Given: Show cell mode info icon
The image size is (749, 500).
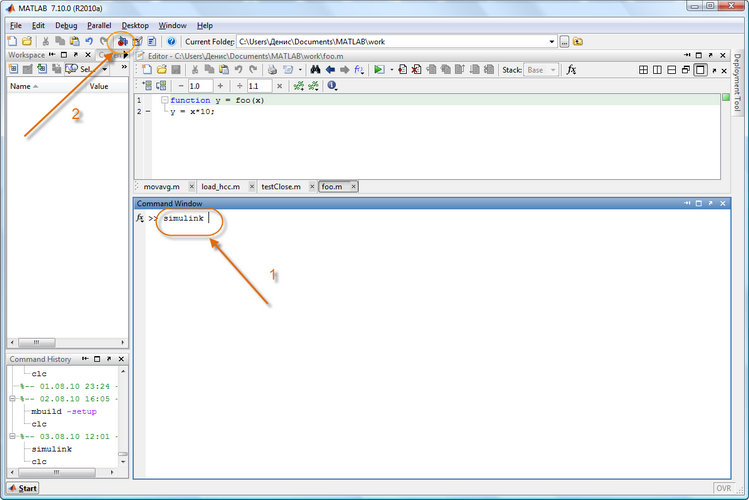Looking at the screenshot, I should tap(332, 86).
